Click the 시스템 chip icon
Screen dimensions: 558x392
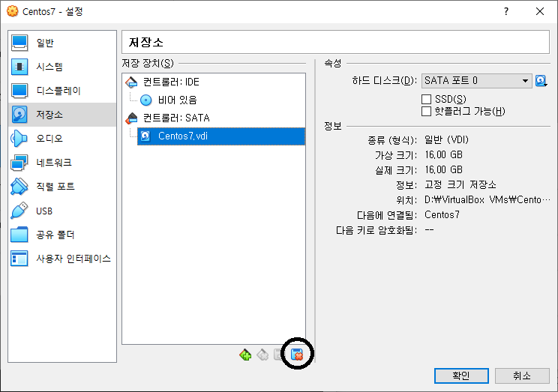(x=19, y=67)
